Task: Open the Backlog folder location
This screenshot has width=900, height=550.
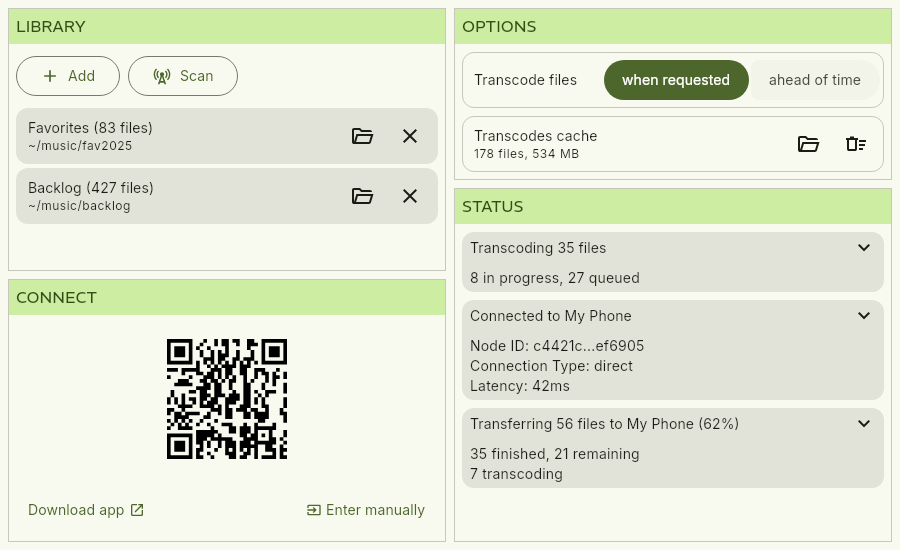Action: (x=362, y=196)
